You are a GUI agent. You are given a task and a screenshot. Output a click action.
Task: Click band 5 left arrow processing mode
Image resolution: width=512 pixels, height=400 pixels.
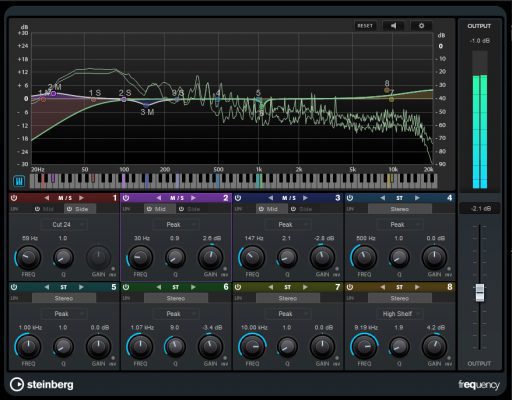(47, 287)
